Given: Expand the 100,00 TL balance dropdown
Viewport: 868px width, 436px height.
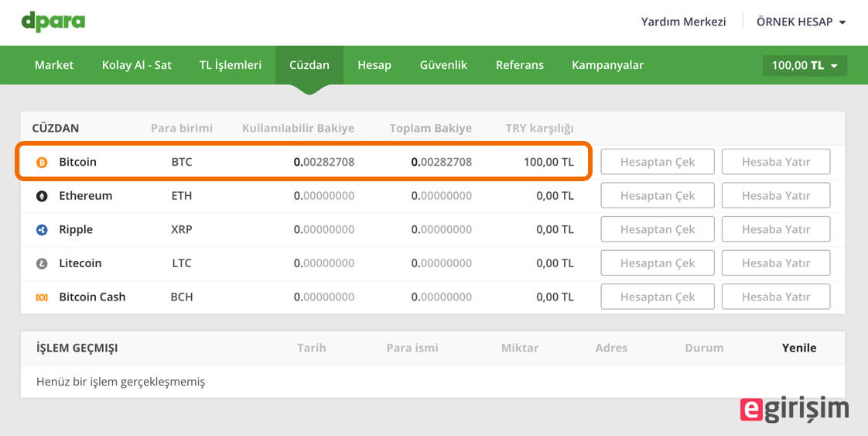Looking at the screenshot, I should coord(805,65).
